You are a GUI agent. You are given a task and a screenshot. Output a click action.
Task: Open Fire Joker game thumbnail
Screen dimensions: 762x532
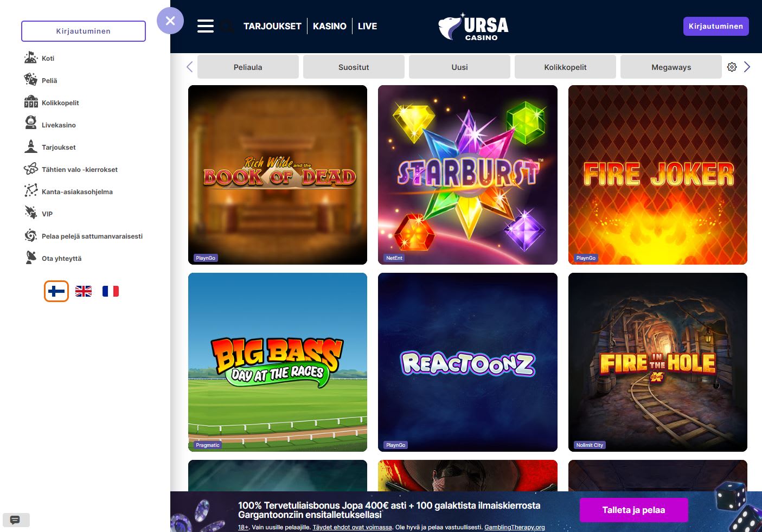658,175
